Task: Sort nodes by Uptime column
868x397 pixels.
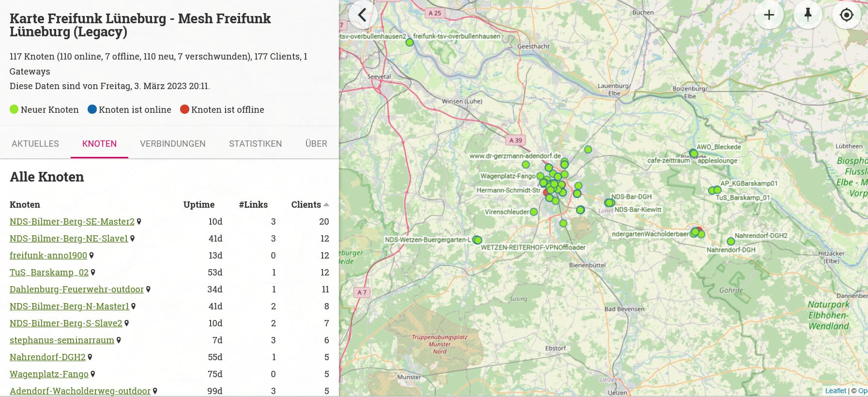Action: (198, 204)
